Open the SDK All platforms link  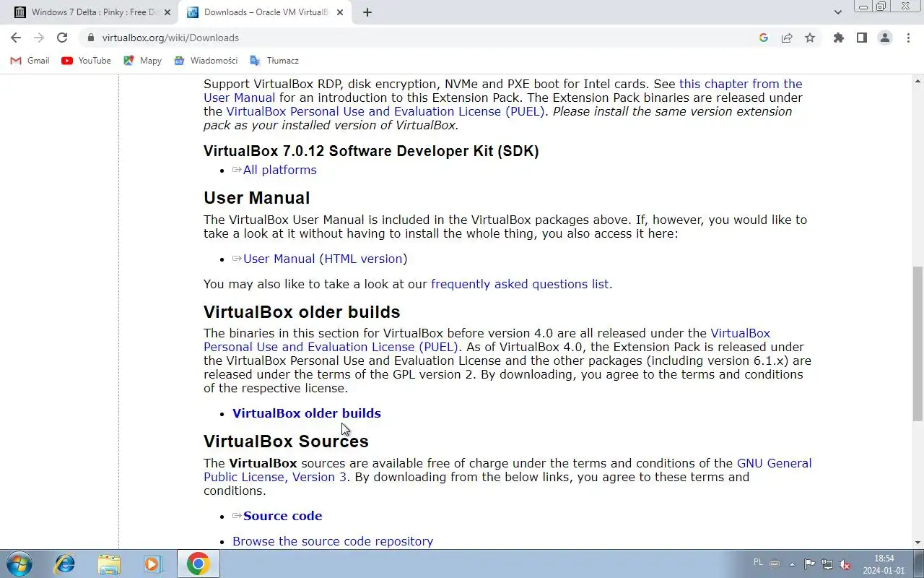coord(279,170)
